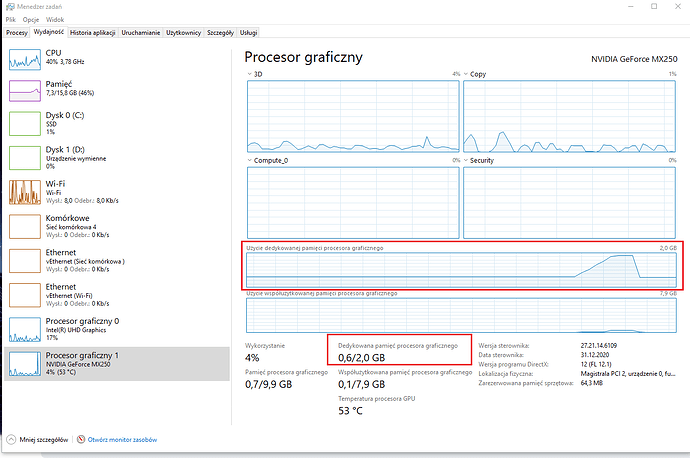The width and height of the screenshot is (690, 458).
Task: Expand the 3D engine graph dropdown
Action: pyautogui.click(x=250, y=74)
